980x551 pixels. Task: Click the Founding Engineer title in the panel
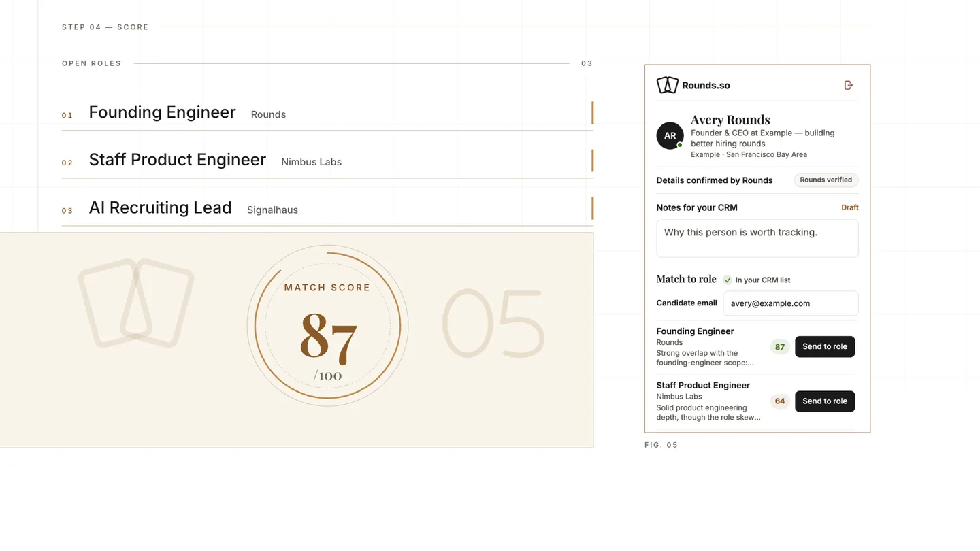click(695, 331)
